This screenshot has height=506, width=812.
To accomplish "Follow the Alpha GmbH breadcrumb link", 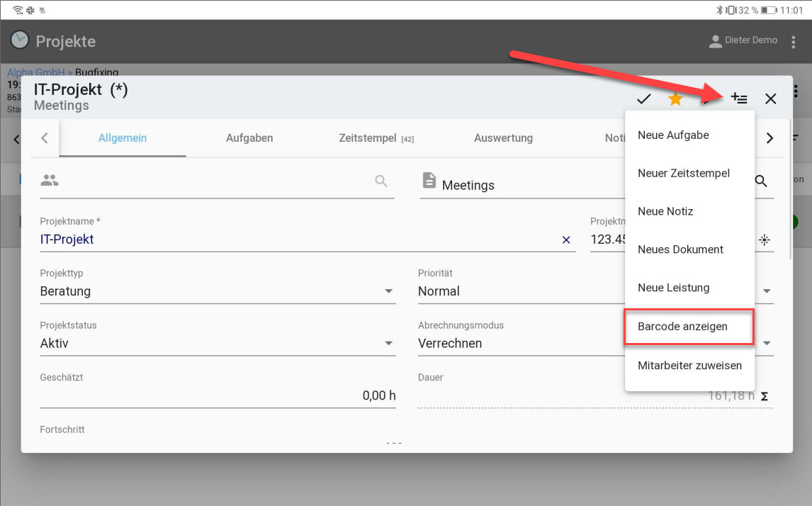I will [35, 72].
